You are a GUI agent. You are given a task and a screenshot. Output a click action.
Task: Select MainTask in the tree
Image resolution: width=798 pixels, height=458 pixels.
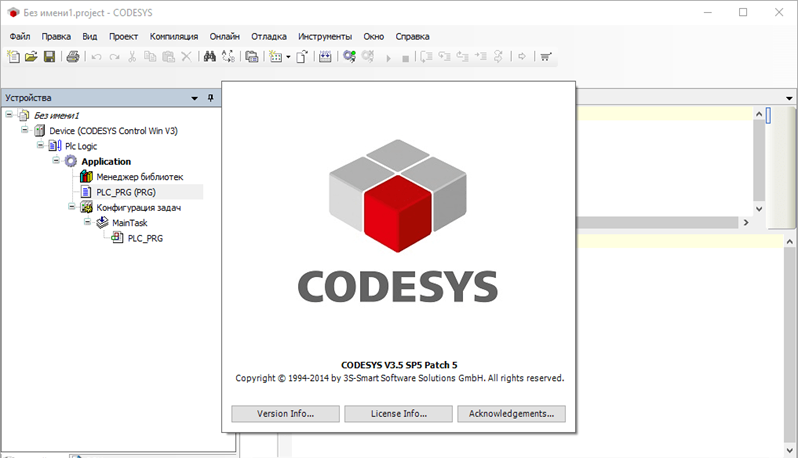pyautogui.click(x=129, y=222)
